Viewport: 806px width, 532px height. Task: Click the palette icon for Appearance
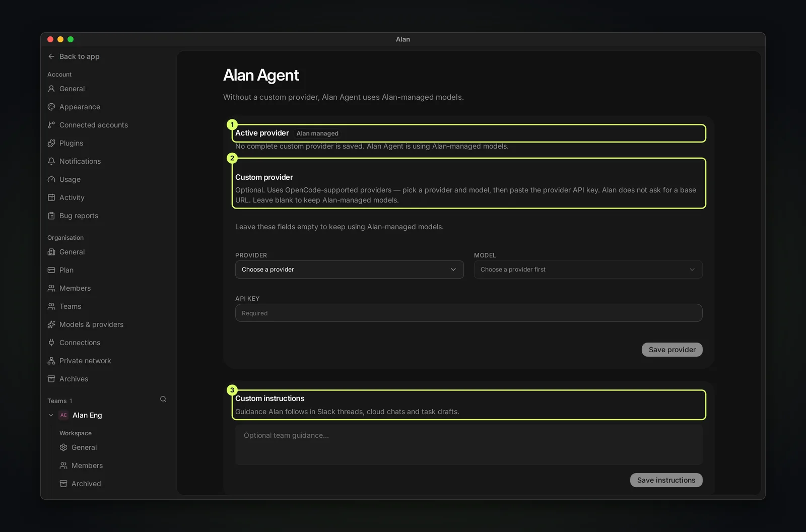pos(51,107)
